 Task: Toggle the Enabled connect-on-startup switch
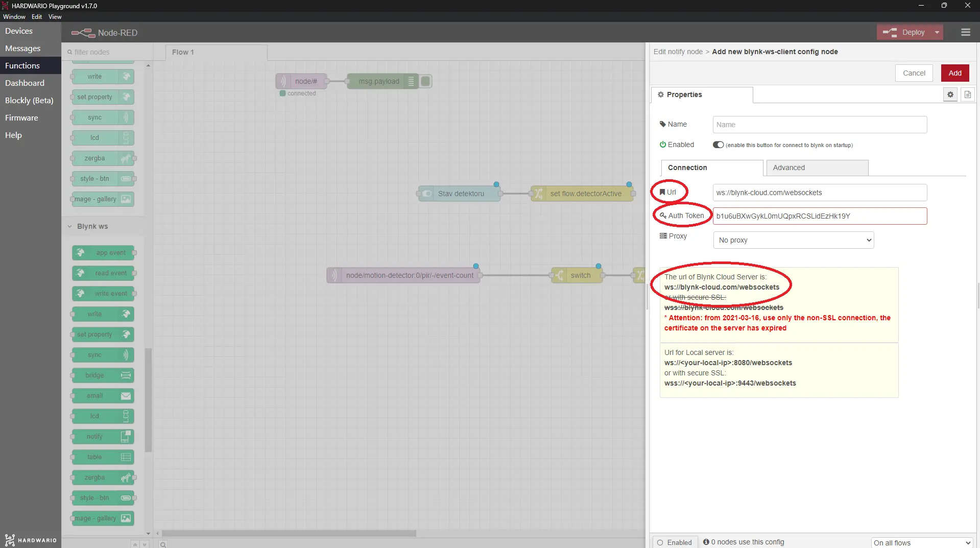coord(718,145)
